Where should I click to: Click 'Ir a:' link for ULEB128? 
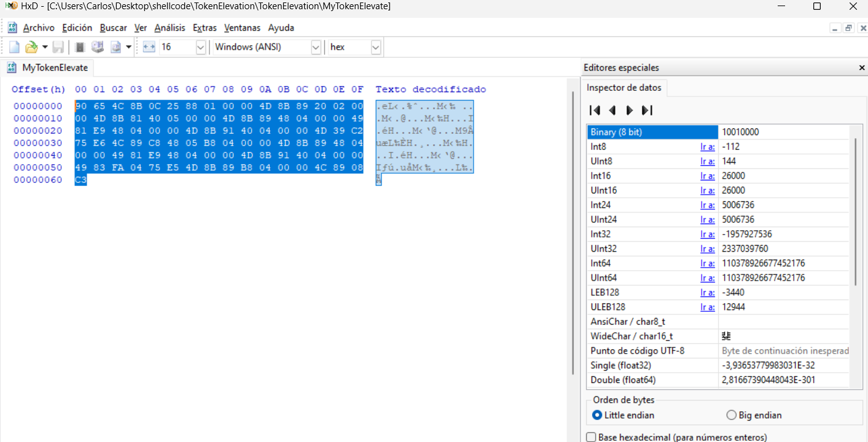(x=707, y=307)
